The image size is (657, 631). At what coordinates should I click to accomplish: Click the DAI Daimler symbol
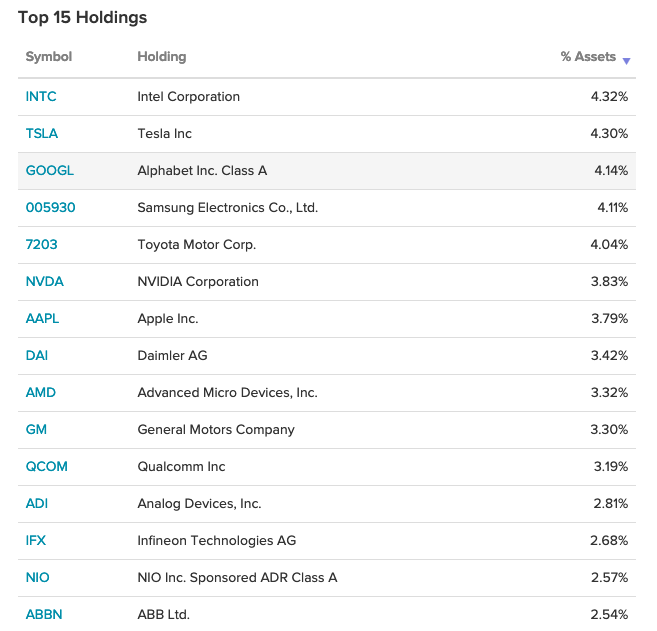36,356
